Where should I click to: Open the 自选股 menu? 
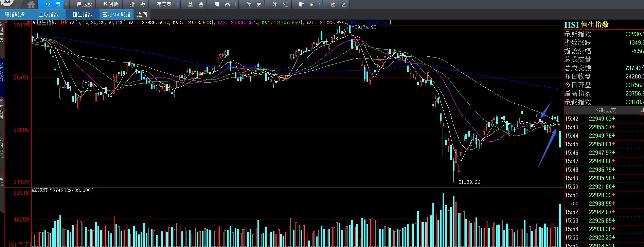click(84, 4)
